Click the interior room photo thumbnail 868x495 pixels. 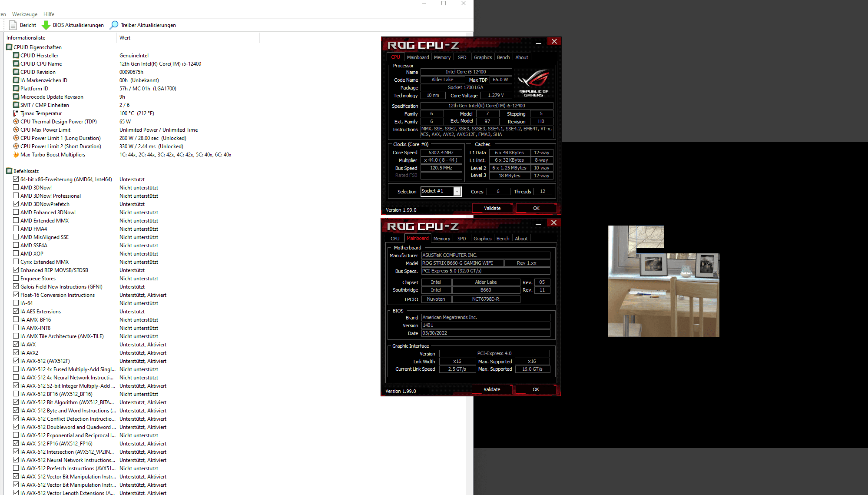coord(663,281)
